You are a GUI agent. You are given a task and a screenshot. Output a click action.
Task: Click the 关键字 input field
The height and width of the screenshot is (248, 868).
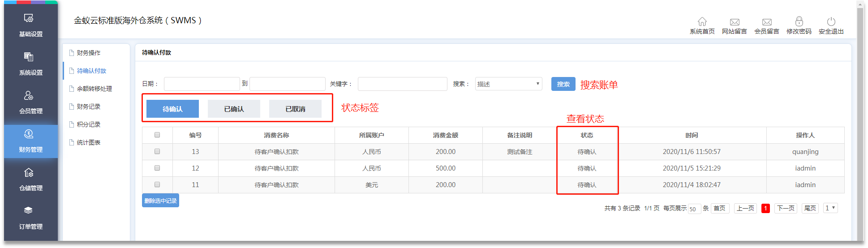402,84
